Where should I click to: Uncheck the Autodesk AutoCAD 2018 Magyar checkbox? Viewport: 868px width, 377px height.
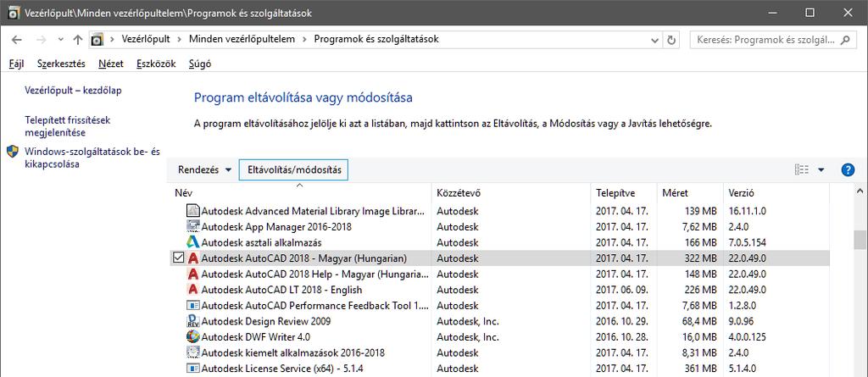coord(178,258)
